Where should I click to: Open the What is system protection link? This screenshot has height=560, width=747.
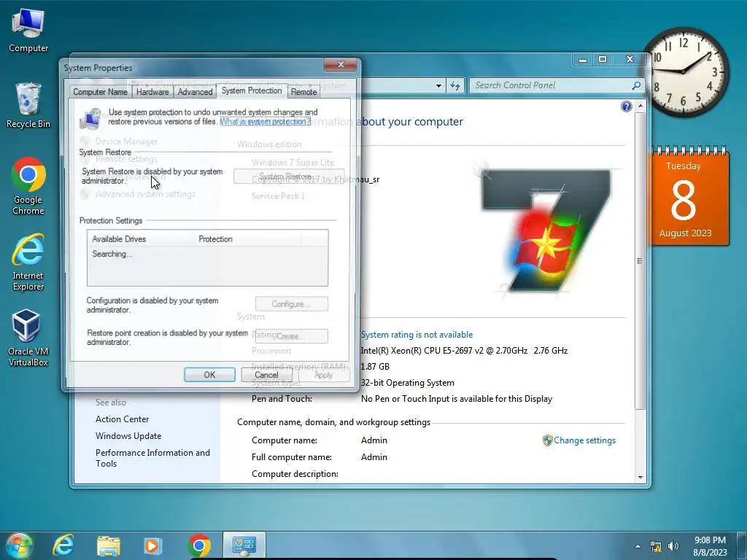(x=266, y=122)
